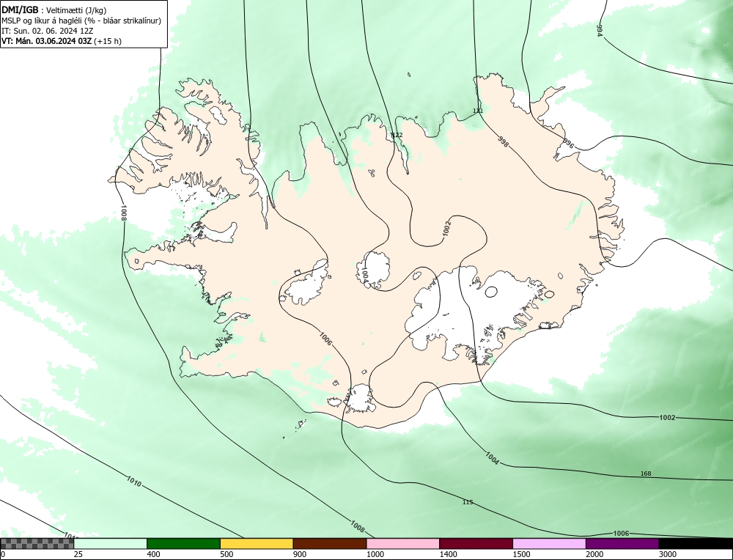Click the legend tick value '25'
This screenshot has width=733, height=560.
point(78,554)
